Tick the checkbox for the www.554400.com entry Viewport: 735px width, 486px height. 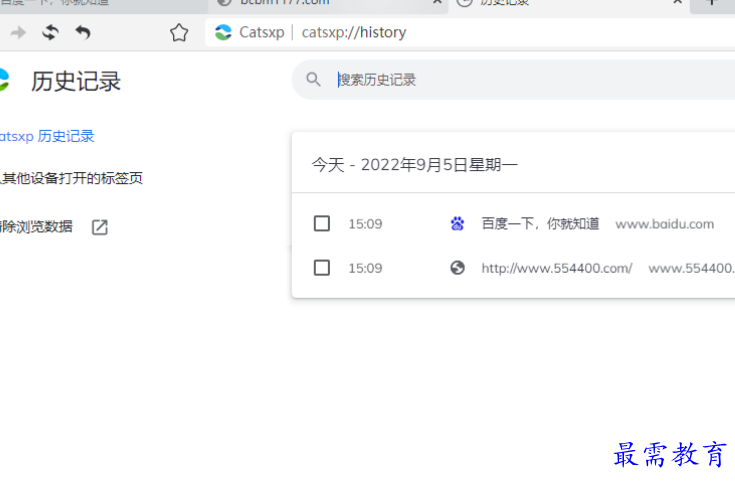(x=322, y=268)
